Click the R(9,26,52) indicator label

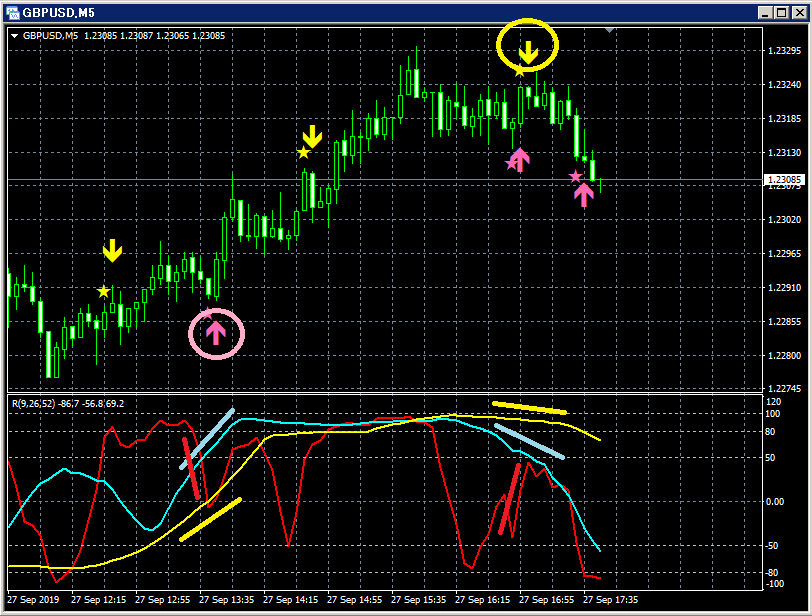point(34,404)
